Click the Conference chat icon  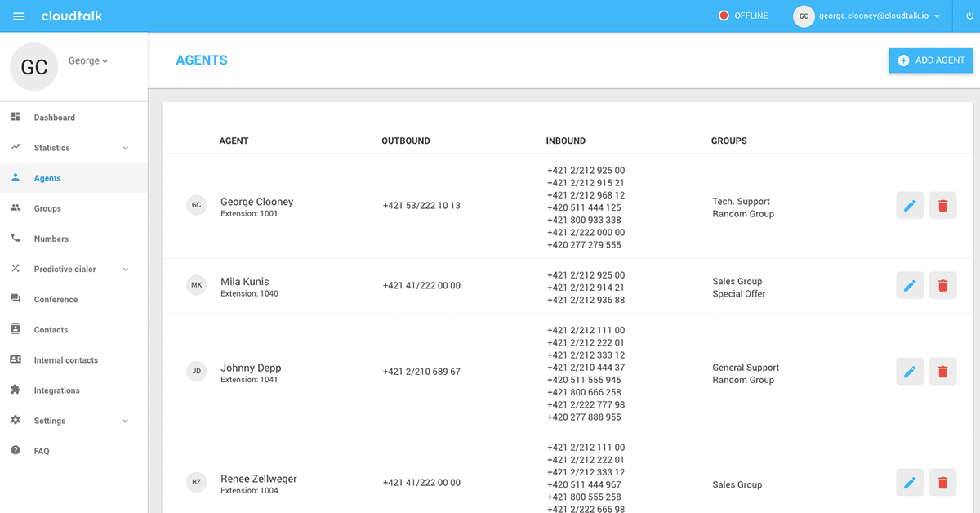[18, 299]
